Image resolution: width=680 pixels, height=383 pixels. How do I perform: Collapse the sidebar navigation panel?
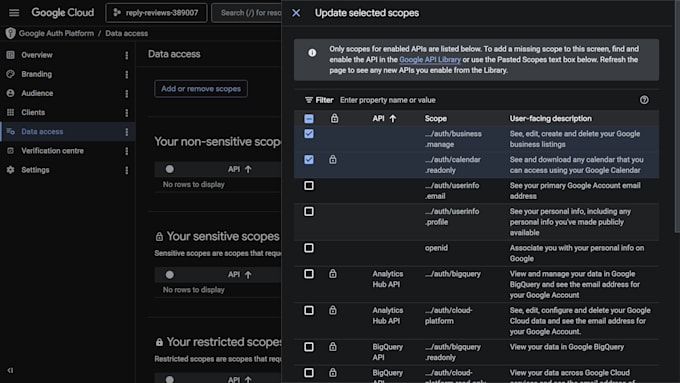(10, 370)
